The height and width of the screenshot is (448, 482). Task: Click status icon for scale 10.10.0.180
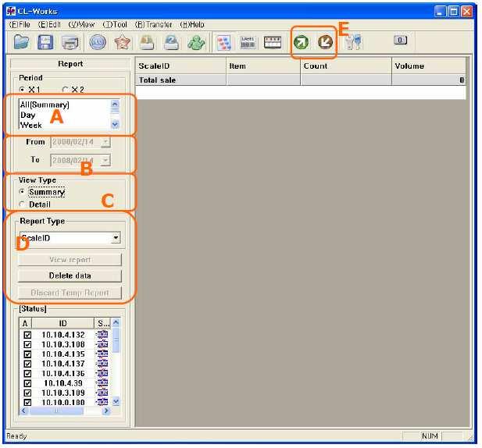tap(102, 402)
